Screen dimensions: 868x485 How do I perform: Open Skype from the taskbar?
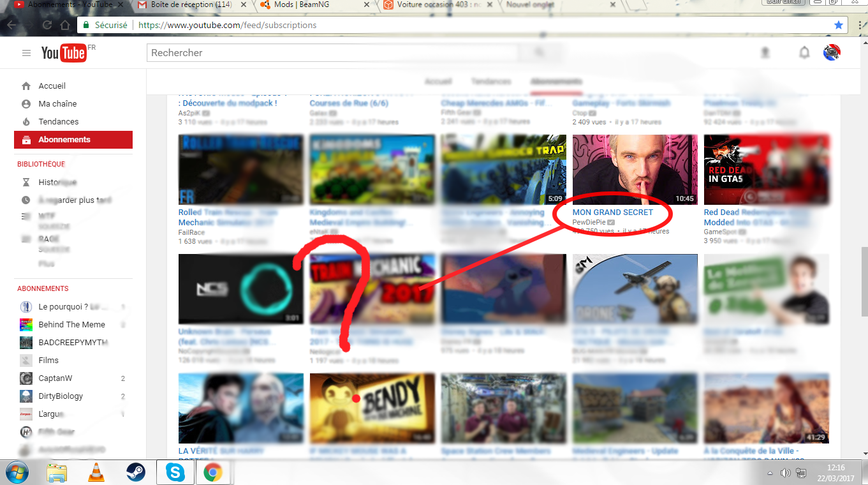175,472
